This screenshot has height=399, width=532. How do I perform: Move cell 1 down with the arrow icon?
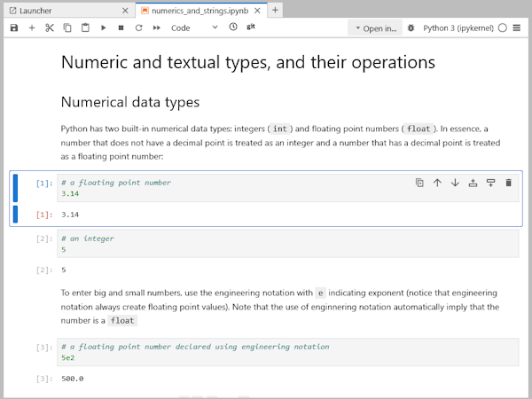tap(455, 183)
